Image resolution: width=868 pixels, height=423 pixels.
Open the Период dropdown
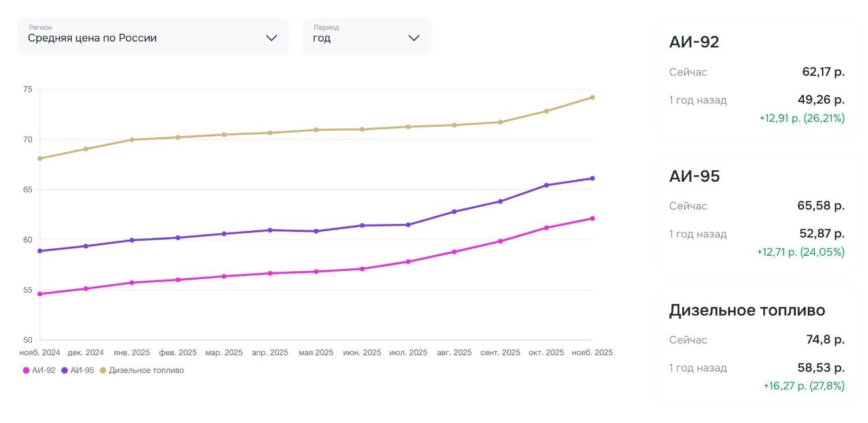click(366, 37)
